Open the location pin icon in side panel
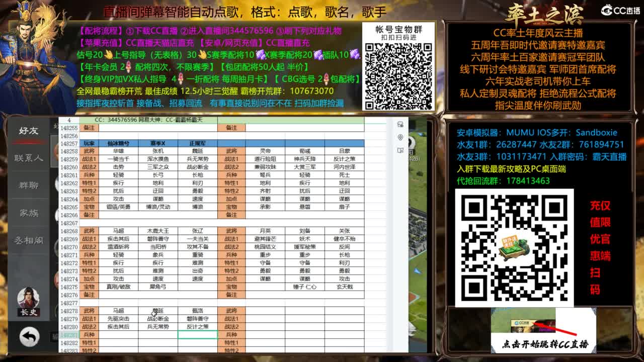 click(x=400, y=137)
